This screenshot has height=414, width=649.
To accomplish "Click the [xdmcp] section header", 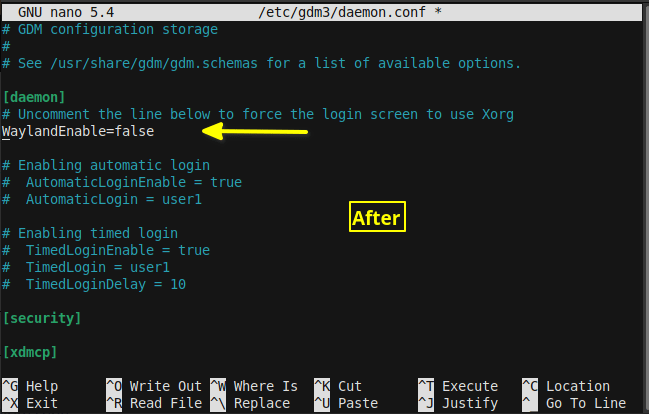I will pyautogui.click(x=30, y=352).
